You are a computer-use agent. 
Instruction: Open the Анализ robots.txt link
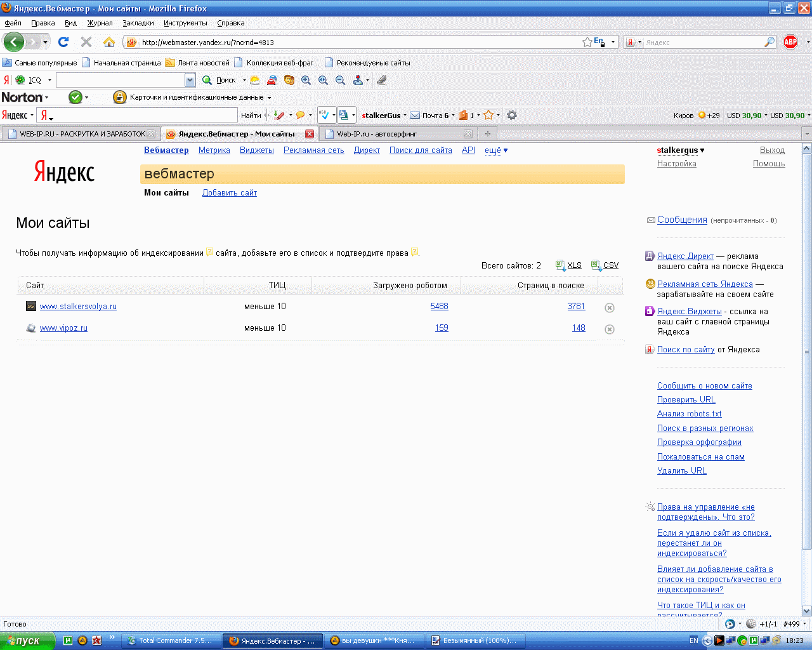[690, 414]
